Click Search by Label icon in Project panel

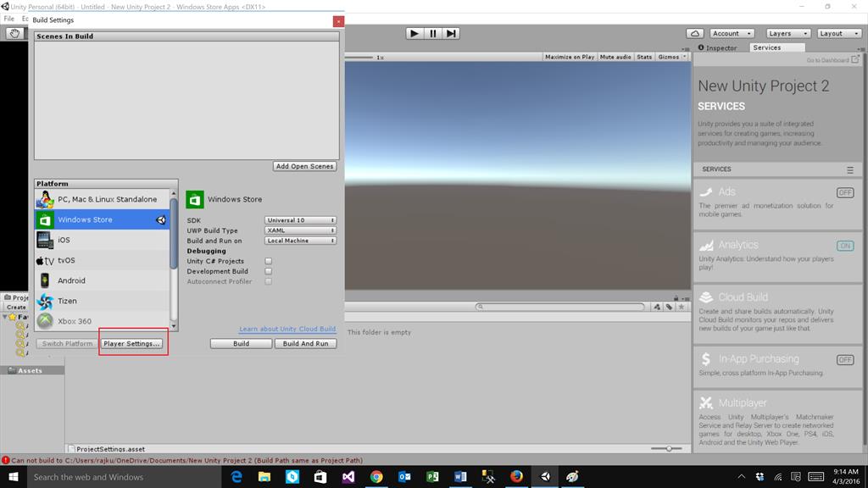tap(669, 307)
